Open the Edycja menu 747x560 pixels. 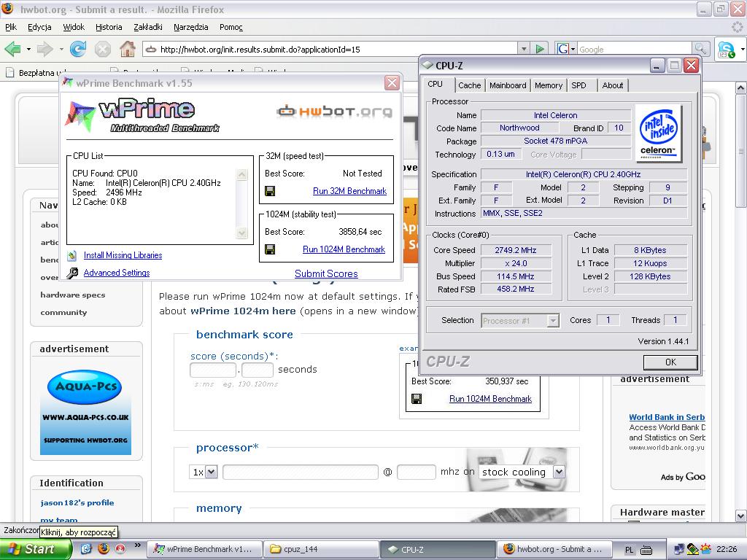[39, 27]
